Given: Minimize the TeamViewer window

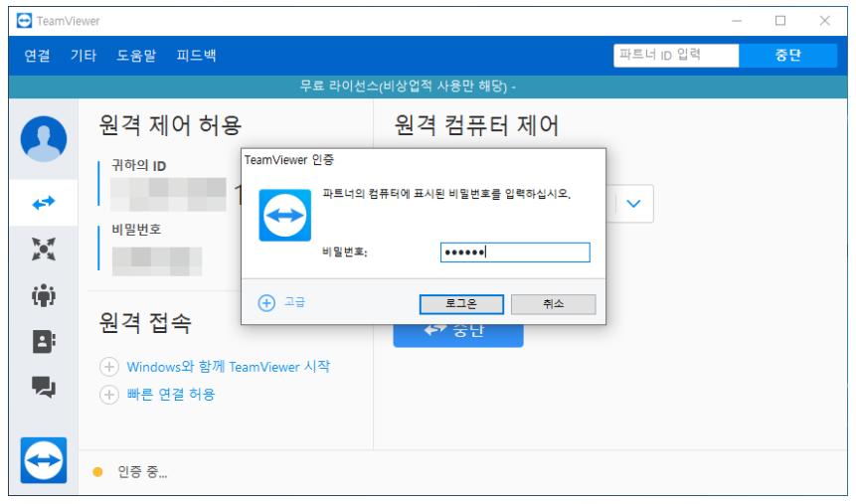Looking at the screenshot, I should click(737, 21).
